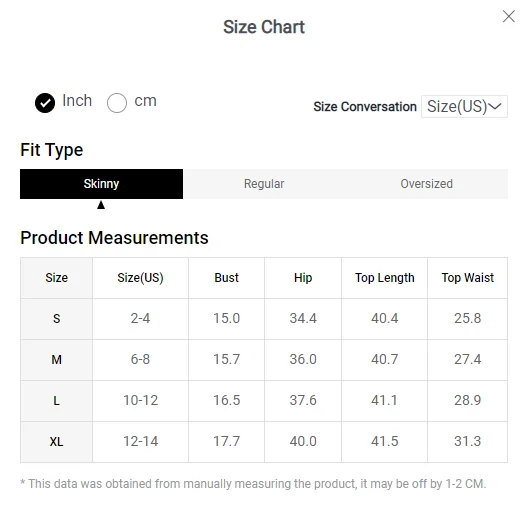Choose the Oversized fit tab
This screenshot has width=530, height=510.
coord(427,184)
